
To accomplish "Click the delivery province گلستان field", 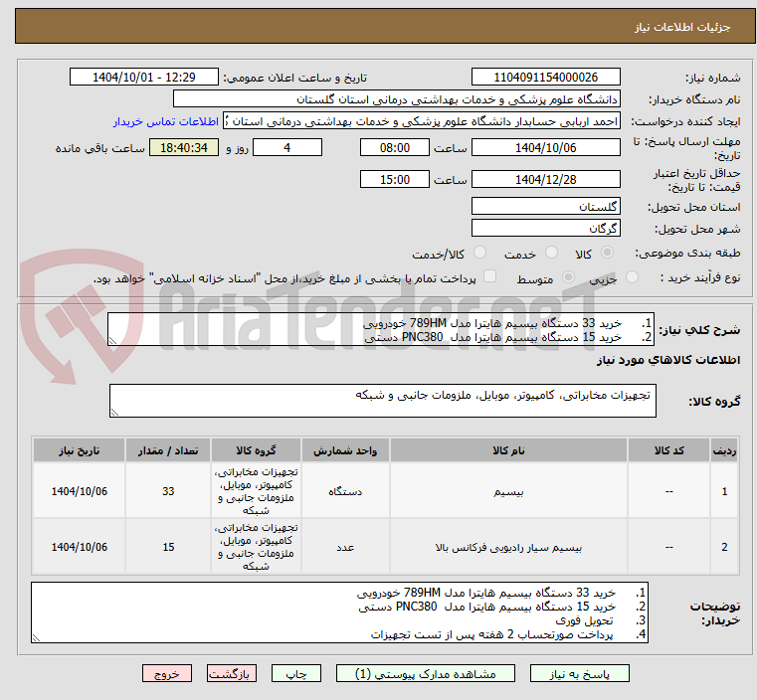I will pyautogui.click(x=545, y=207).
